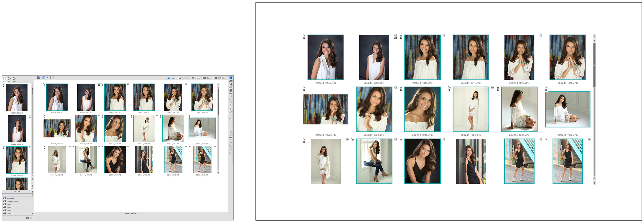Collapse the folder list with the up arrow
Screen dimensions: 644x224
click(x=32, y=214)
